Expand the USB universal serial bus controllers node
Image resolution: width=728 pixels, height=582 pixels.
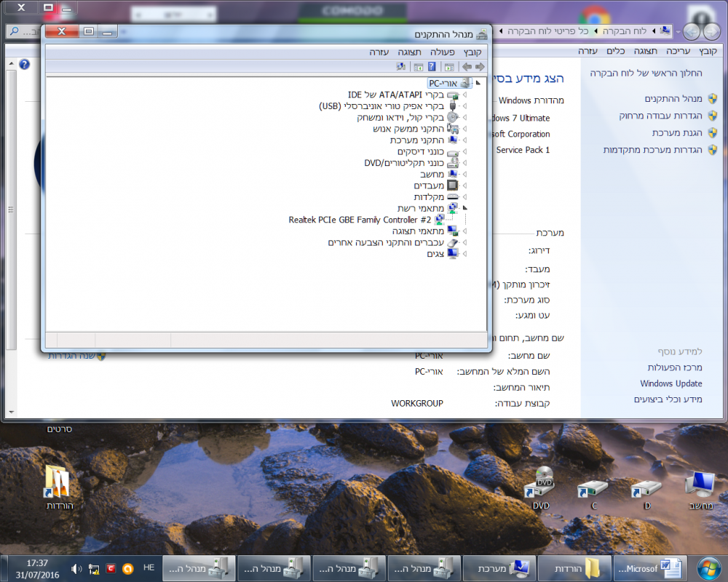click(x=464, y=106)
